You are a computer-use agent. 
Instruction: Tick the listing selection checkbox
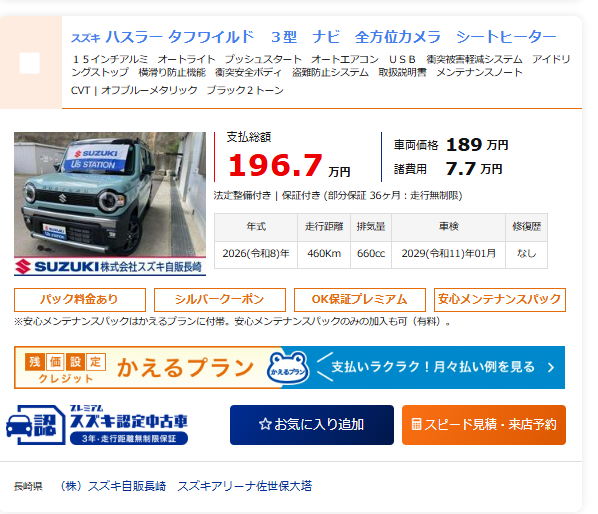coord(30,63)
